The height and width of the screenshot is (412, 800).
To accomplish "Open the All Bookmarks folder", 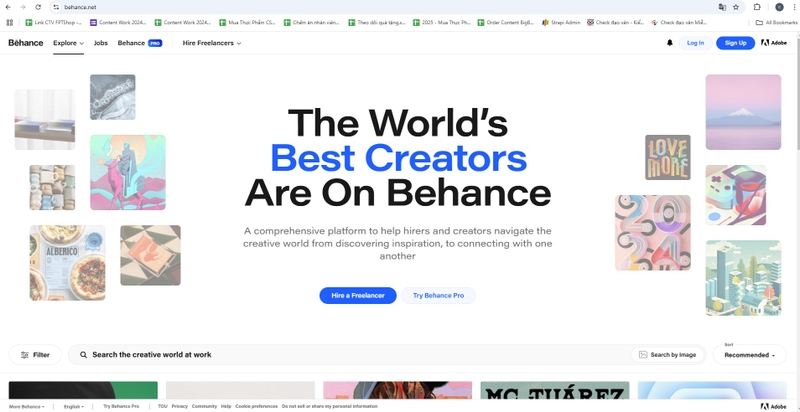I will coord(776,22).
